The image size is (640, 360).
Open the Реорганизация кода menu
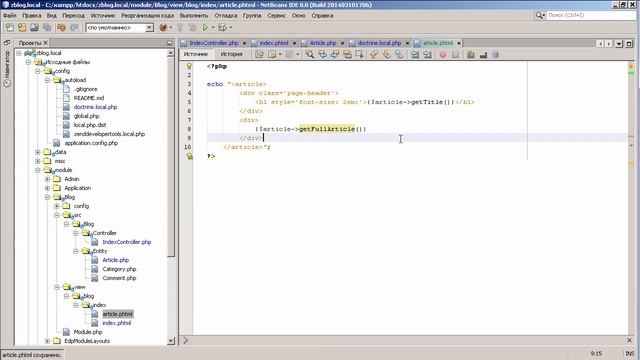pos(147,16)
